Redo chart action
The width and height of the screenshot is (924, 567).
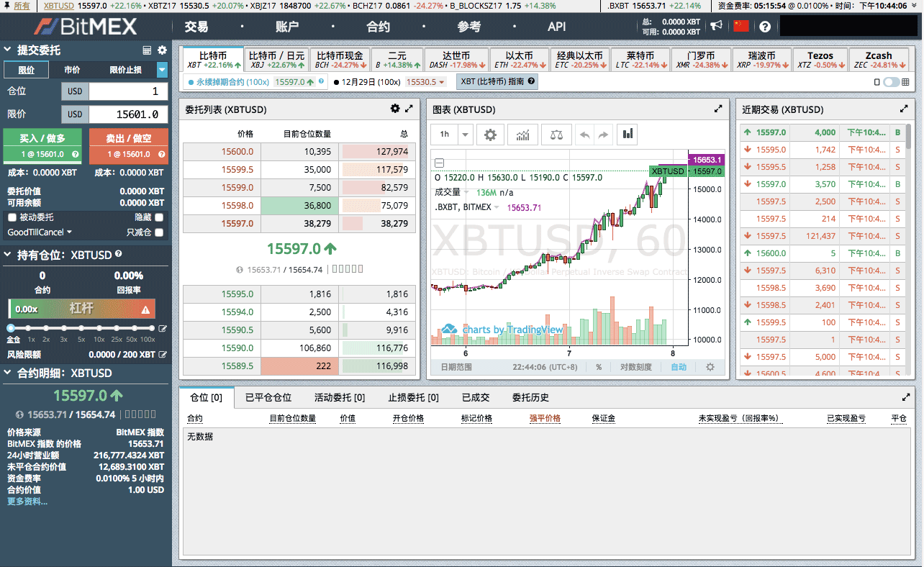(x=603, y=135)
